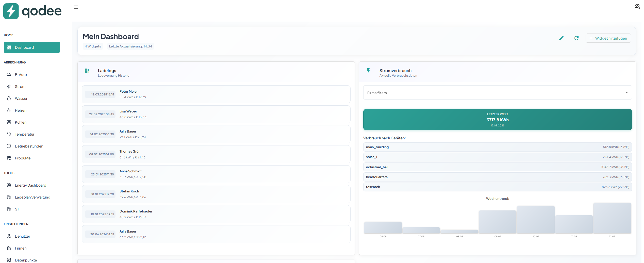Click the industrial_hall consumption bar
The width and height of the screenshot is (644, 263).
(497, 167)
